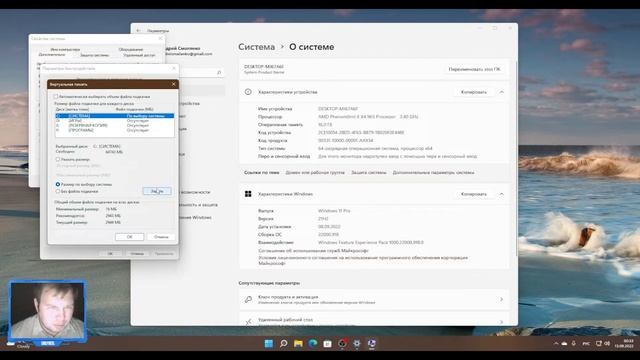Image resolution: width=640 pixels, height=360 pixels.
Task: Open Домен или рабочая группа link
Action: click(x=315, y=173)
